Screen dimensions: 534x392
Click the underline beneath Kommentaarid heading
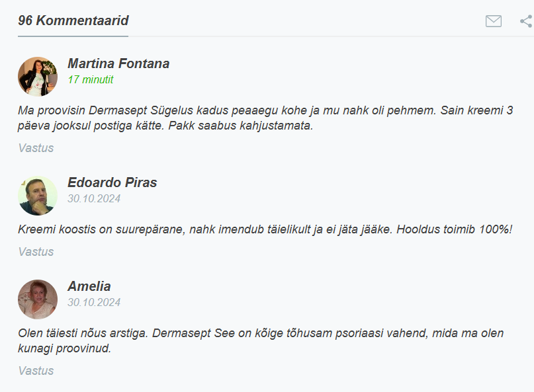(73, 36)
